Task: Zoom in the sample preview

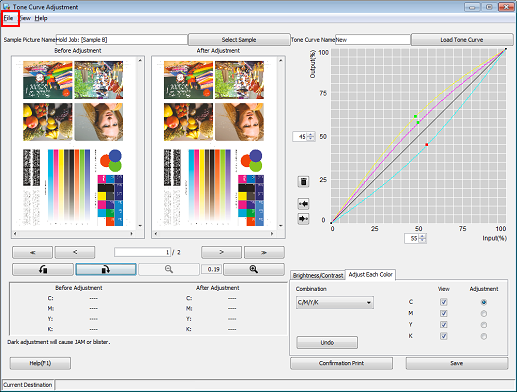Action: pos(254,269)
